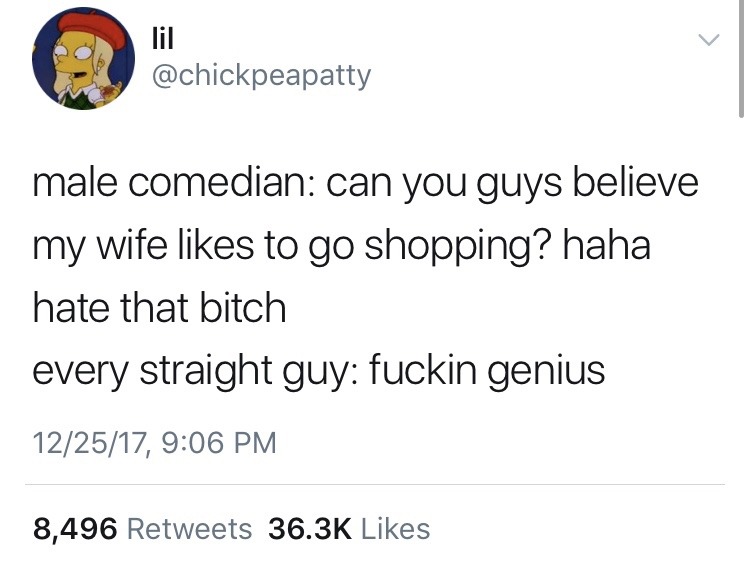Open the display name "lil"
The width and height of the screenshot is (750, 567).
163,38
